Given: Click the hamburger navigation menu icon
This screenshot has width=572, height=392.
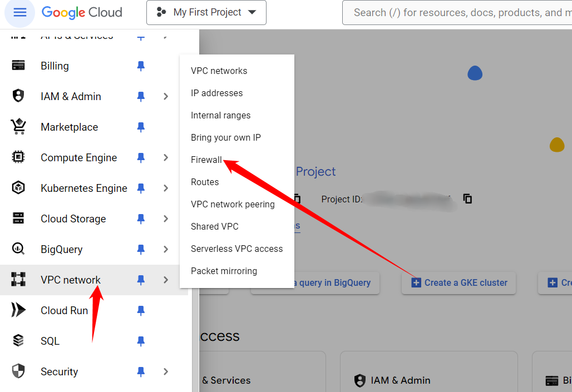Looking at the screenshot, I should tap(19, 12).
